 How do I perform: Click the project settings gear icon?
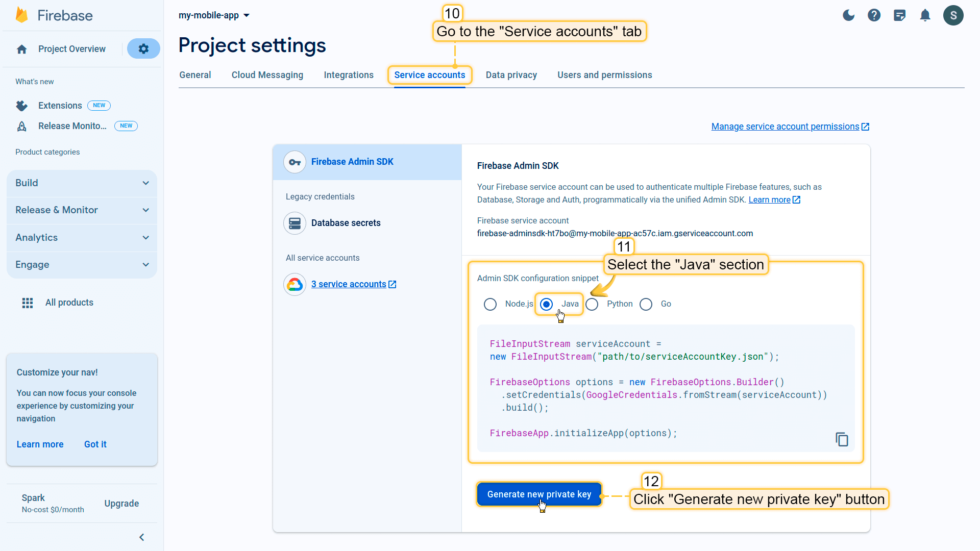pyautogui.click(x=143, y=49)
